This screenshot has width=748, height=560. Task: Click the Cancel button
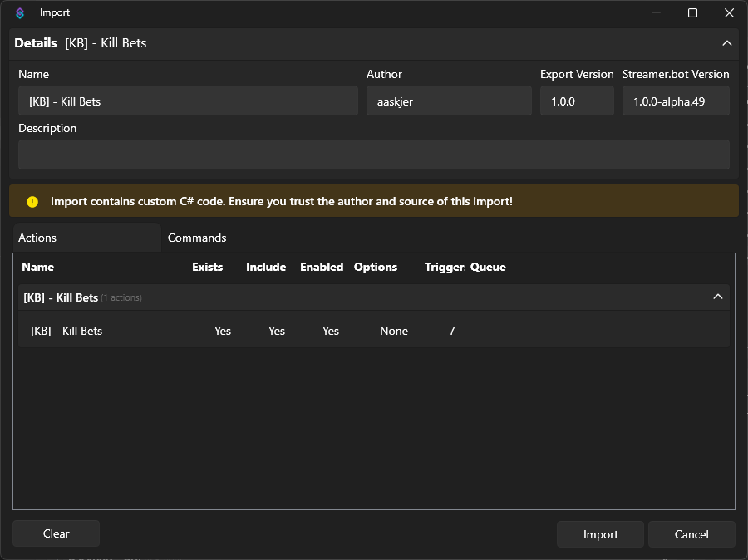[x=691, y=534]
